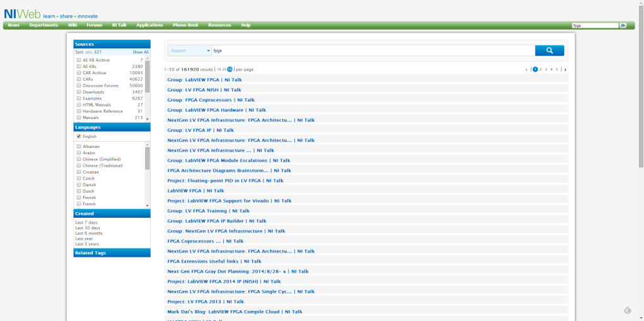Expand the Related Tags panel header
The image size is (644, 321).
coord(112,253)
